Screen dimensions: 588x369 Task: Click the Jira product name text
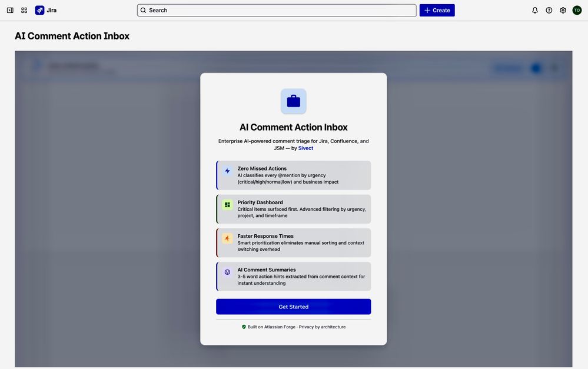pyautogui.click(x=51, y=10)
